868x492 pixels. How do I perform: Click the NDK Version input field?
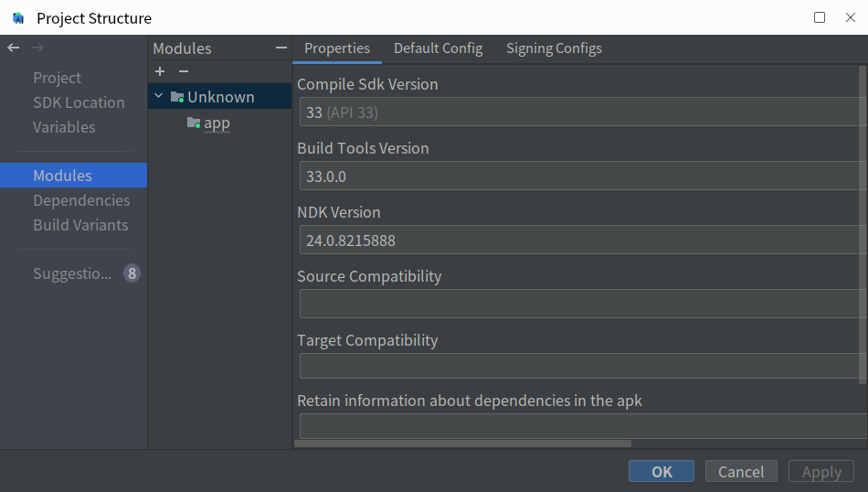point(580,241)
